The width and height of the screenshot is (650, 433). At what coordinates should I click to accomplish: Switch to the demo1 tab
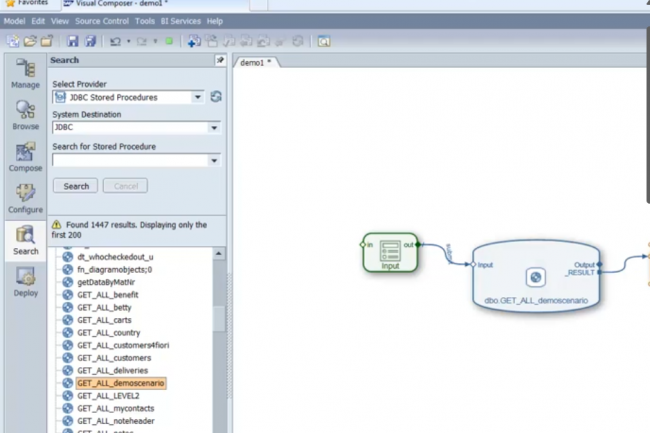click(x=255, y=62)
